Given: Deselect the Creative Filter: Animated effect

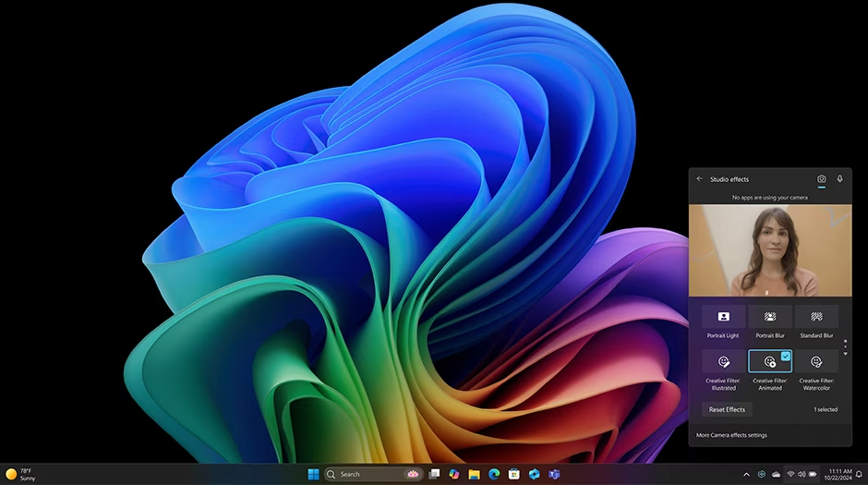Looking at the screenshot, I should coord(770,361).
